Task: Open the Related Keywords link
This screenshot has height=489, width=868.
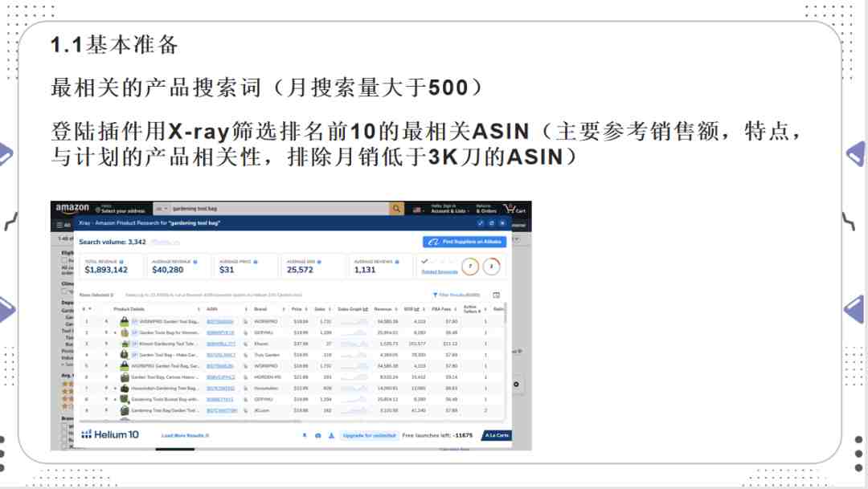Action: click(440, 271)
